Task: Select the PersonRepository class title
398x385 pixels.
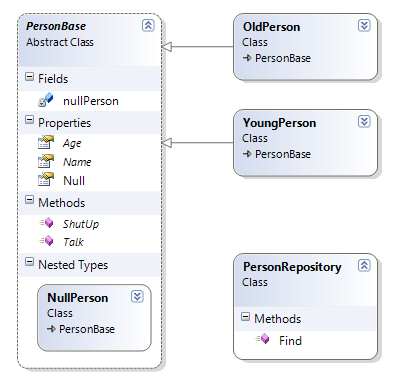Action: point(292,267)
